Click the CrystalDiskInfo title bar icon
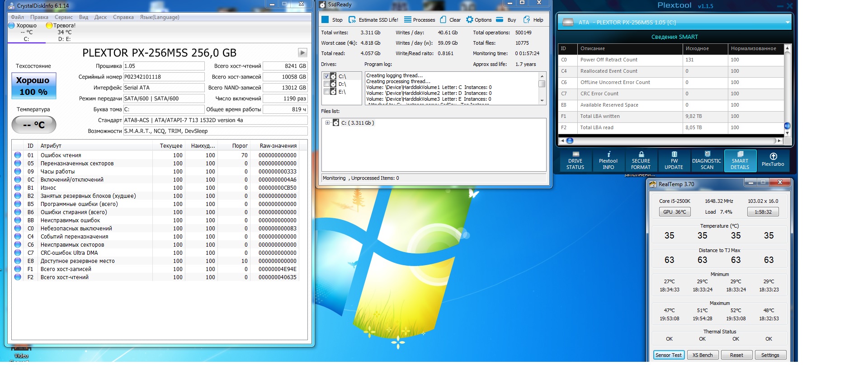868x365 pixels. click(11, 6)
